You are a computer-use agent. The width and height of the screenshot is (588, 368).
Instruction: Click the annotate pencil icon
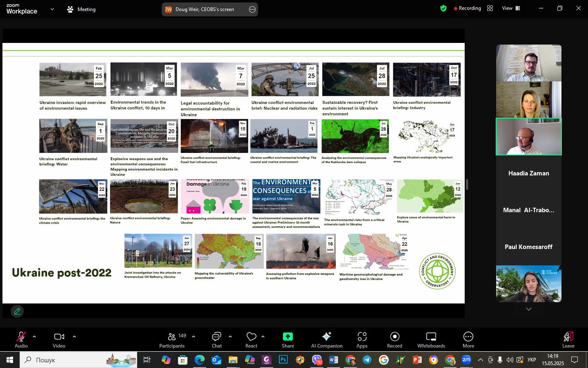click(x=17, y=312)
